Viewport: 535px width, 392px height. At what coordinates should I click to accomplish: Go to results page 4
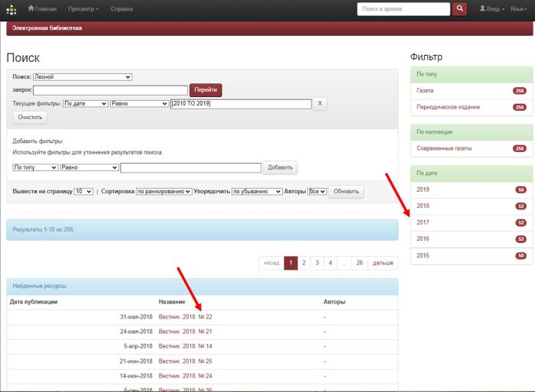[x=330, y=263]
